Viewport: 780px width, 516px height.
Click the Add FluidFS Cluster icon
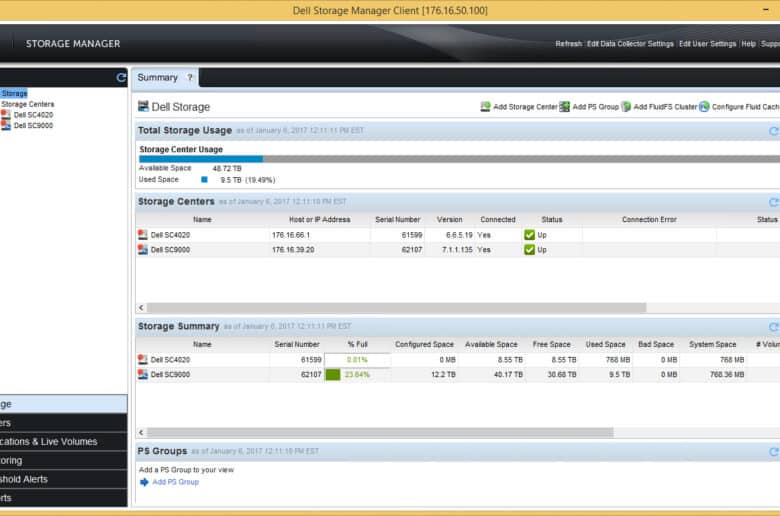pos(626,106)
